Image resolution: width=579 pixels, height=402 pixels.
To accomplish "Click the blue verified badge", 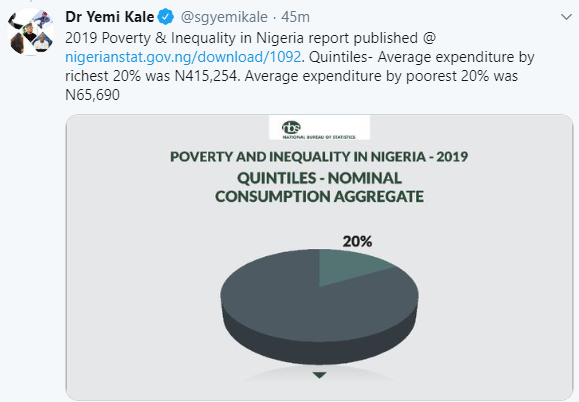I will pyautogui.click(x=166, y=17).
